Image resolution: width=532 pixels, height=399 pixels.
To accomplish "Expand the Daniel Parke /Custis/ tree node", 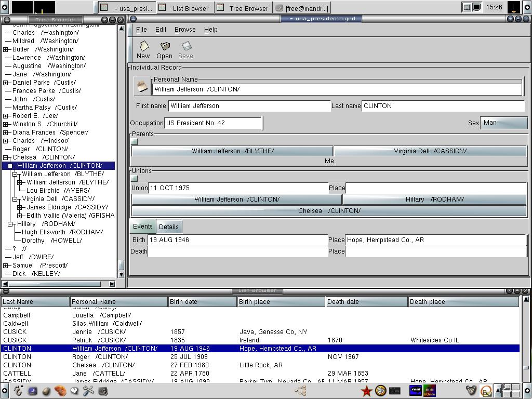I will click(x=5, y=83).
